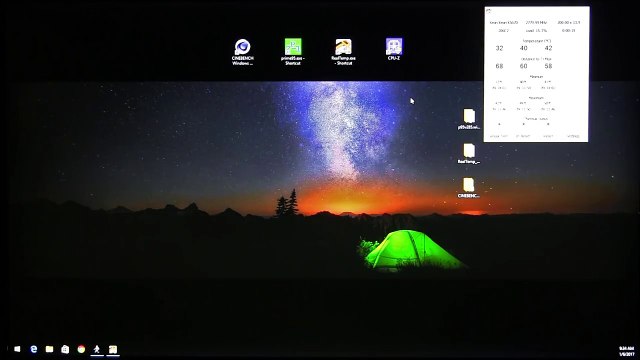Switch to the running-figure app in taskbar
This screenshot has height=360, width=640.
click(97, 349)
